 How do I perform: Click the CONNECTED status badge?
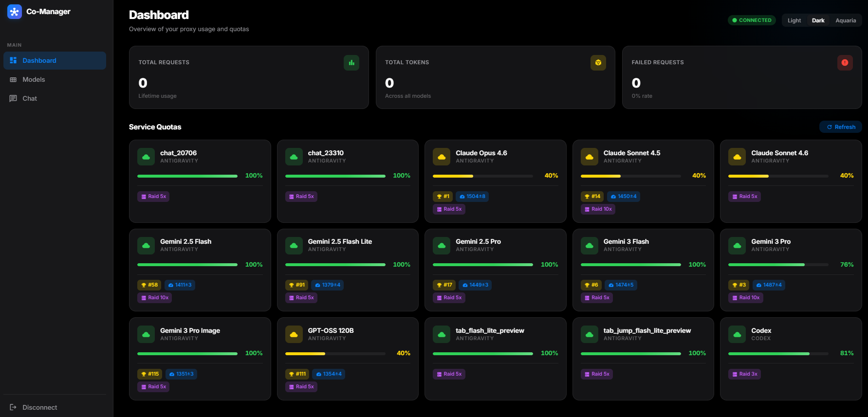[x=752, y=20]
